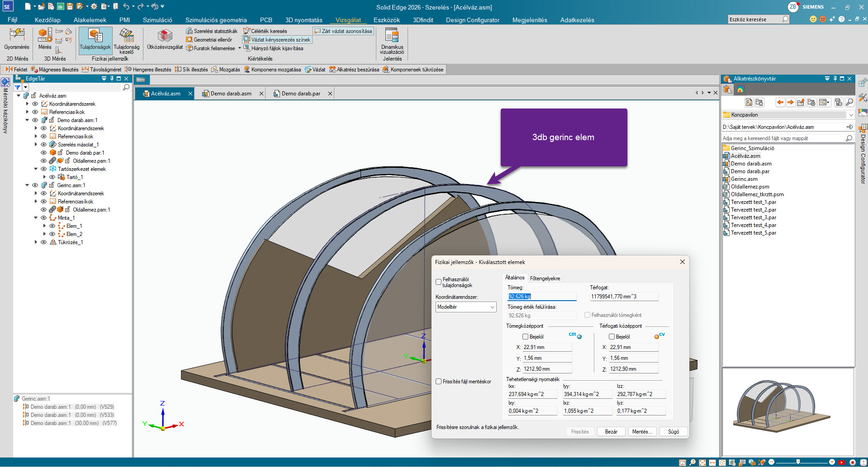Open the filter icon in EdgeTár
Viewport: 868px width, 467px height.
(18, 87)
